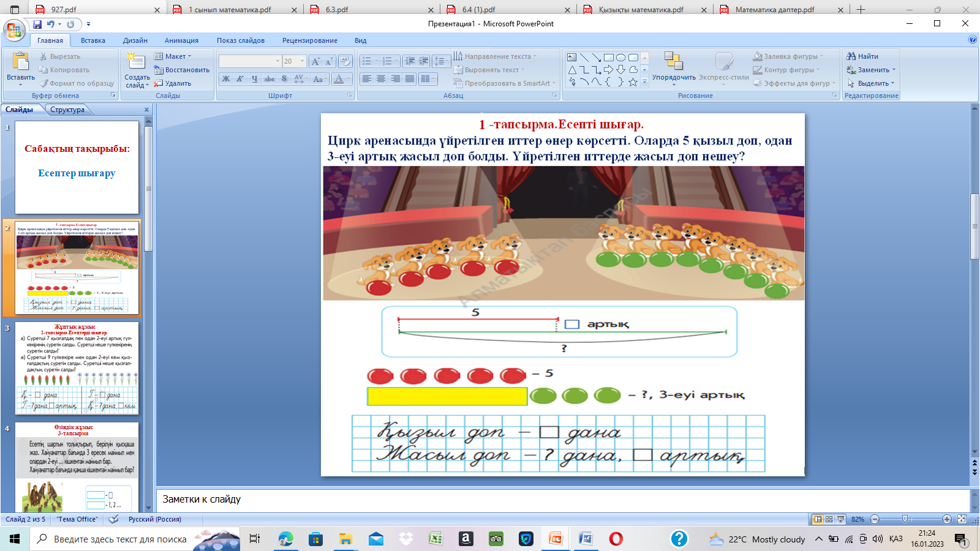Screen dimensions: 980x551
Task: Open the Показ слайдов ribbon tab
Action: point(241,40)
